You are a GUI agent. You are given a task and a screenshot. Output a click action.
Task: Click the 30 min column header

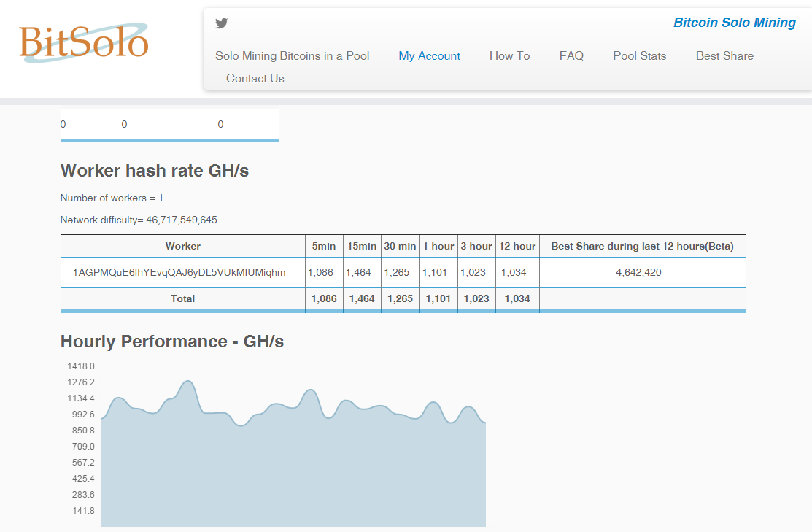[400, 246]
